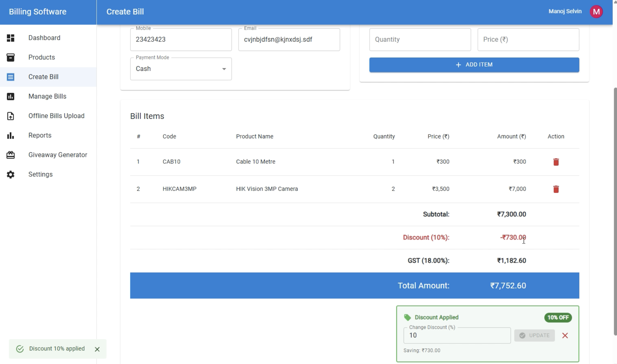The width and height of the screenshot is (617, 364).
Task: Click the Settings gear icon
Action: [x=10, y=174]
